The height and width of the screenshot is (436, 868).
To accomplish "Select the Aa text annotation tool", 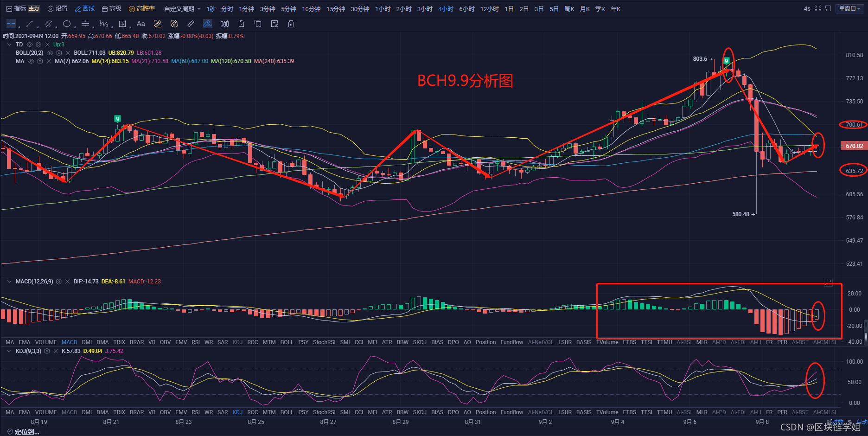I will click(x=141, y=24).
